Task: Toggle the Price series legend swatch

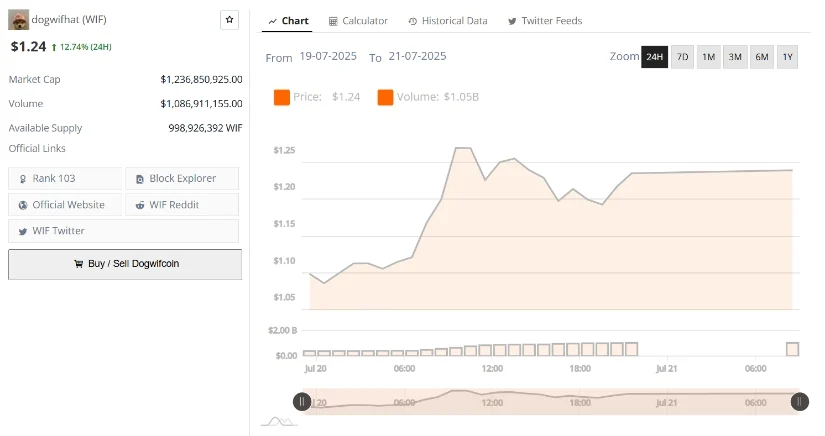Action: click(282, 97)
